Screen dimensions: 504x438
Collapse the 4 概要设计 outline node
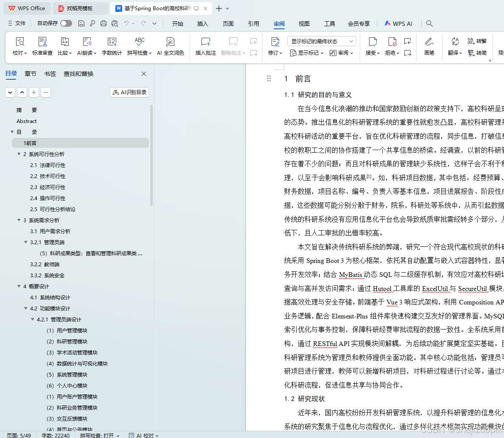tap(19, 286)
